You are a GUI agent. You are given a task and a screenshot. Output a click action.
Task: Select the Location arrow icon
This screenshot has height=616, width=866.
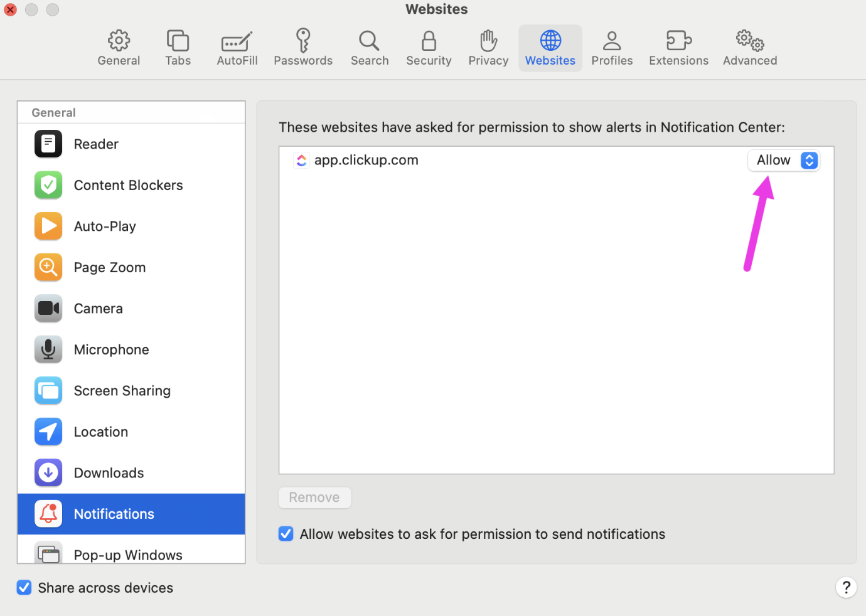pos(48,432)
